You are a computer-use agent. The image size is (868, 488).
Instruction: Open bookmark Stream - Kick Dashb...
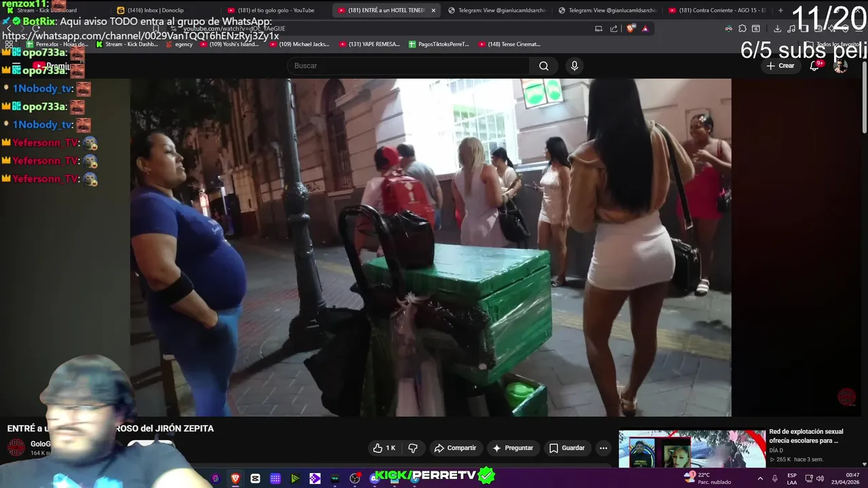(x=127, y=44)
